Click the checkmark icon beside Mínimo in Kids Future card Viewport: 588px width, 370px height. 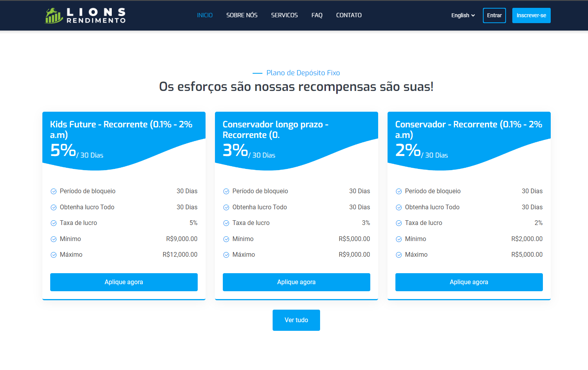53,239
